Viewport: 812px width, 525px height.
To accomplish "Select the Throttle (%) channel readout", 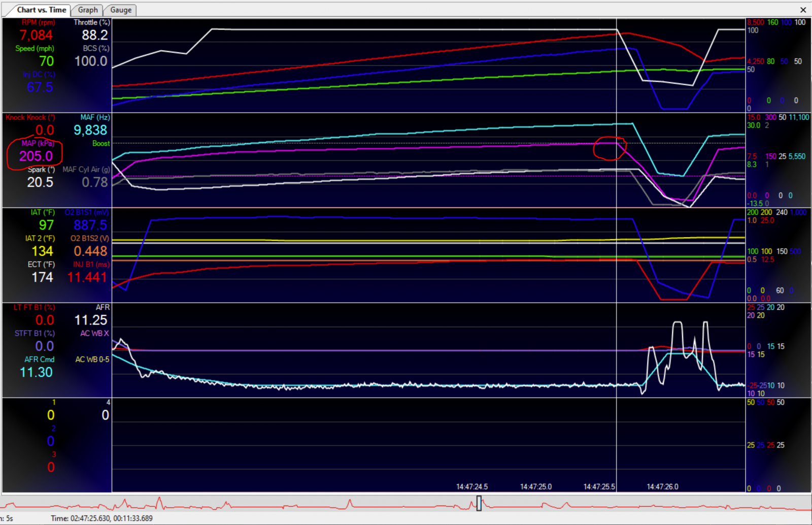I will click(x=95, y=35).
